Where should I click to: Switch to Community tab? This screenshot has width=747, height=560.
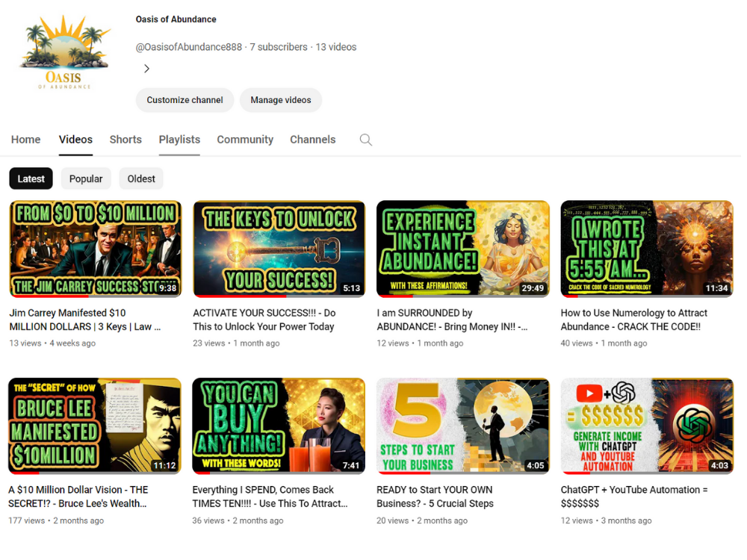245,140
